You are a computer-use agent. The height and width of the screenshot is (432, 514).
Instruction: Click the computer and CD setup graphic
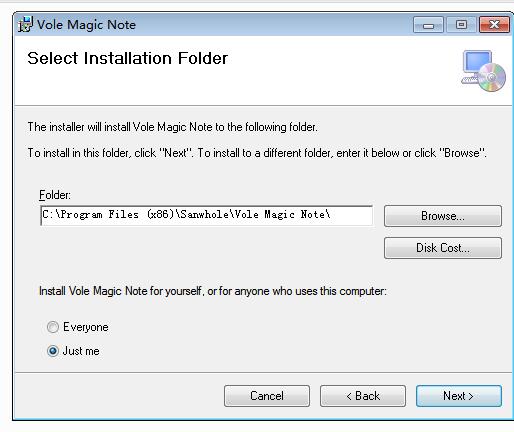(x=484, y=71)
